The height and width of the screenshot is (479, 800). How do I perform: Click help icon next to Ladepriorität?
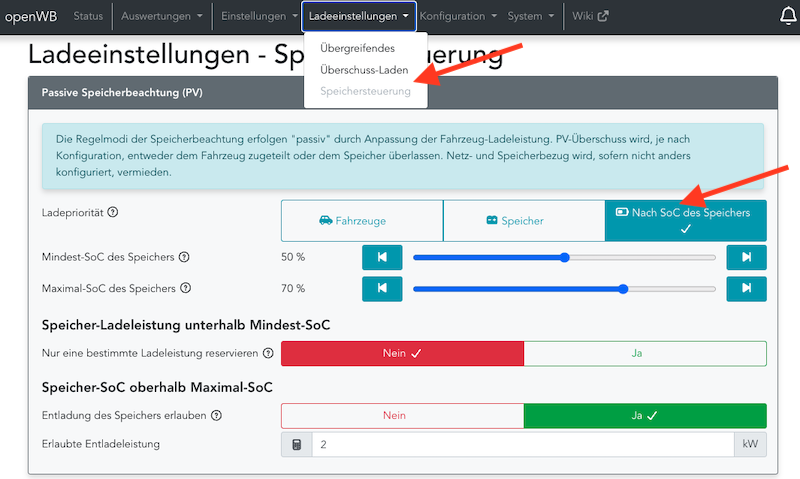click(x=113, y=212)
